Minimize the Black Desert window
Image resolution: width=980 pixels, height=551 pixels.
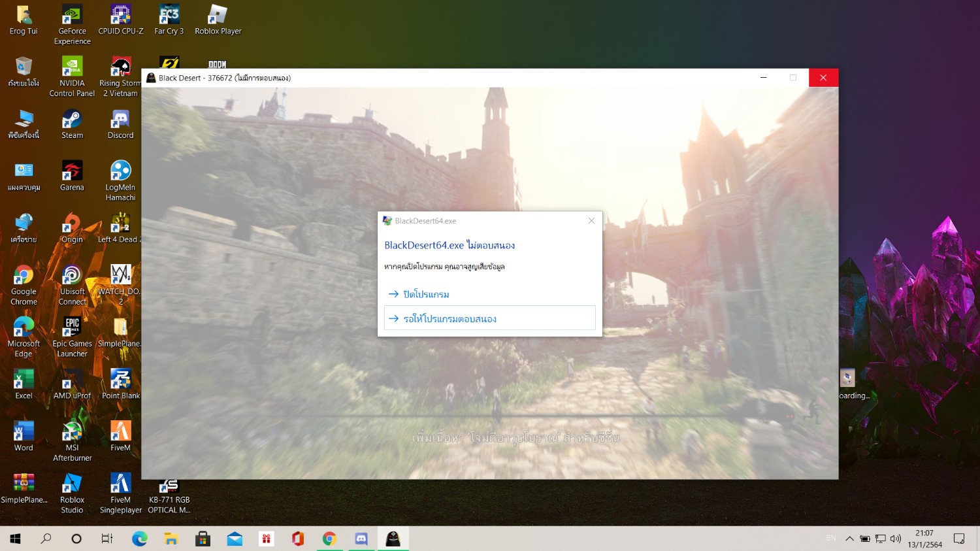pos(763,78)
